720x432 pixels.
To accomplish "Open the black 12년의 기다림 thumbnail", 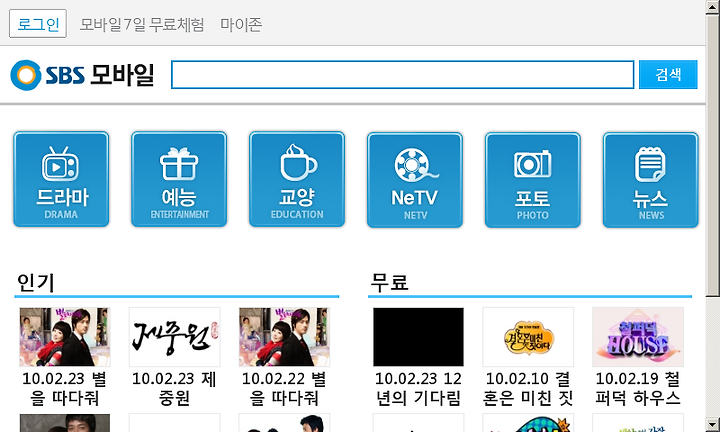I will click(x=418, y=337).
